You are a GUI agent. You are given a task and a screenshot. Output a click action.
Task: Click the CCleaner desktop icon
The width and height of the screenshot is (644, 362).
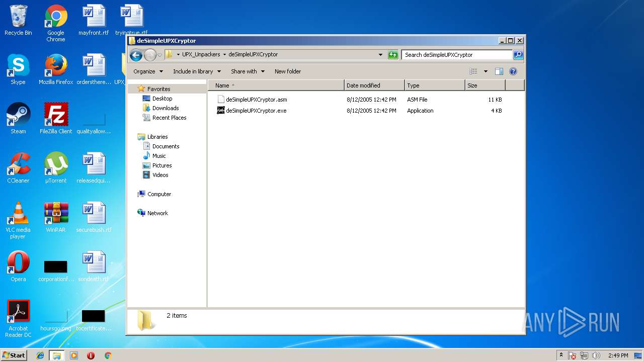[18, 168]
